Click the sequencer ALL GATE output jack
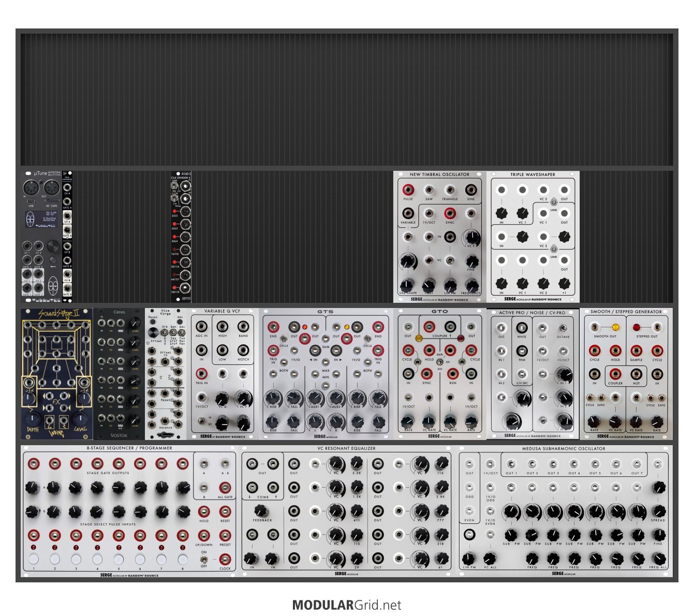This screenshot has width=694, height=616. [x=225, y=487]
